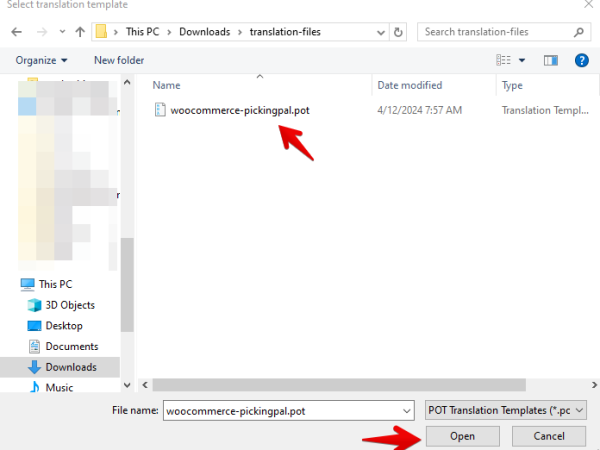The width and height of the screenshot is (600, 450).
Task: Open the Organize dropdown menu
Action: pyautogui.click(x=41, y=60)
